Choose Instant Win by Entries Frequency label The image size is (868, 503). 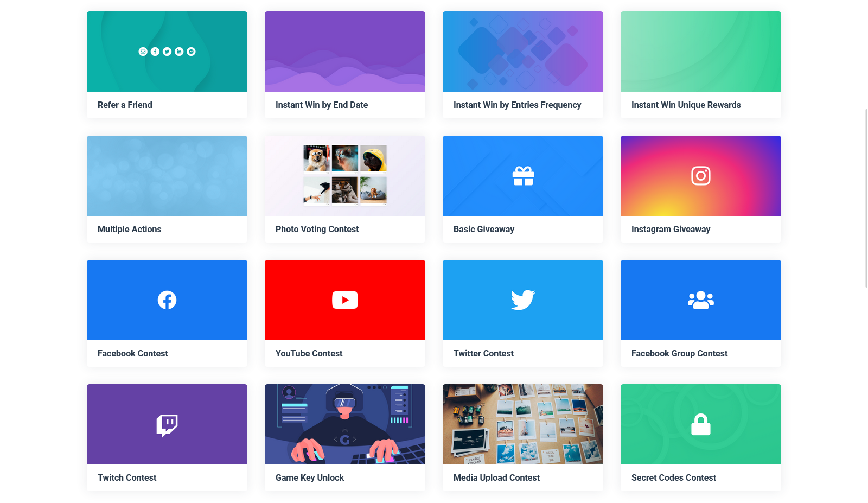point(517,105)
